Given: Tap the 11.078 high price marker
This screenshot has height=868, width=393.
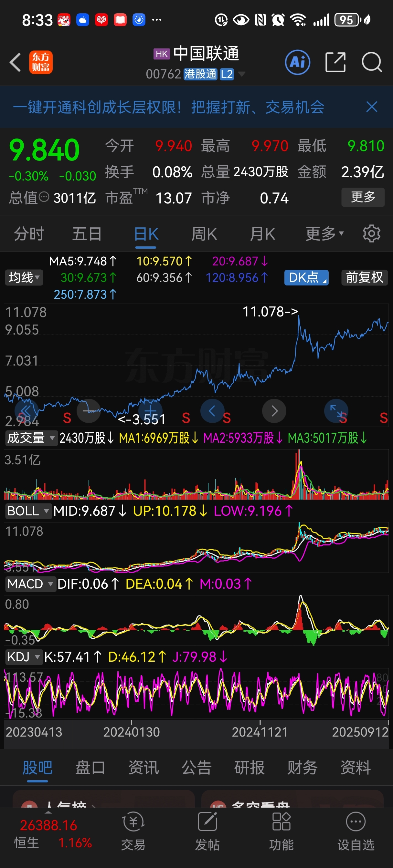Looking at the screenshot, I should 270,312.
